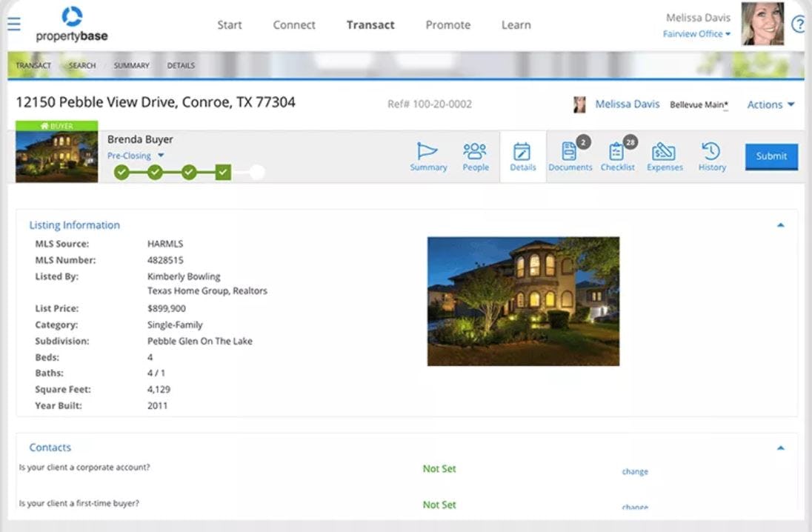Click the Submit button
Screen dimensions: 812x532
(771, 156)
